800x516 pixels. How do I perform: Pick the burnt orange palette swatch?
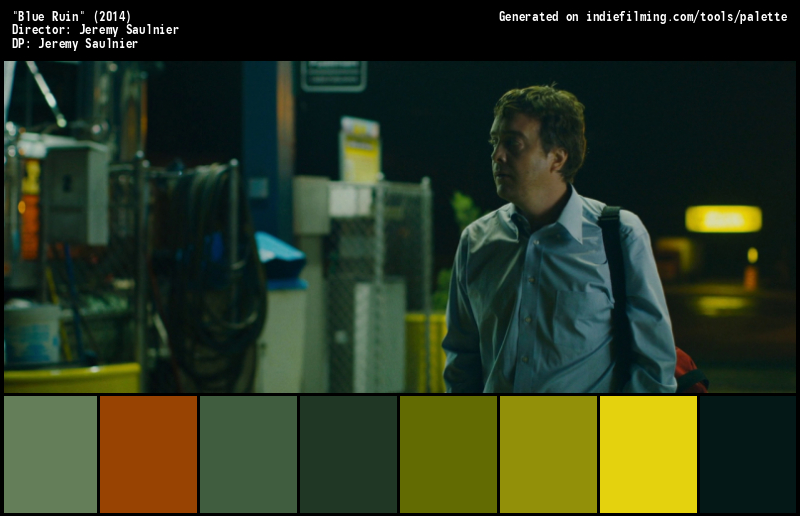pos(148,454)
